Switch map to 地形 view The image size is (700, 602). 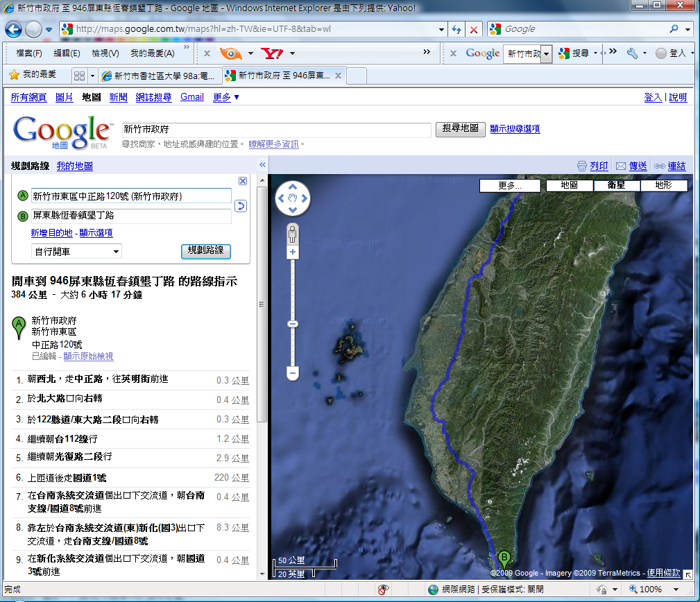pos(664,185)
